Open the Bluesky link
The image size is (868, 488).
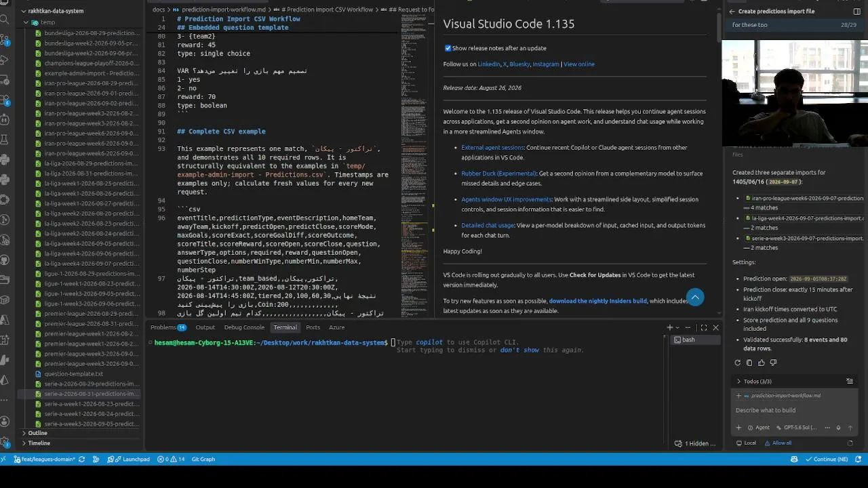pos(519,64)
